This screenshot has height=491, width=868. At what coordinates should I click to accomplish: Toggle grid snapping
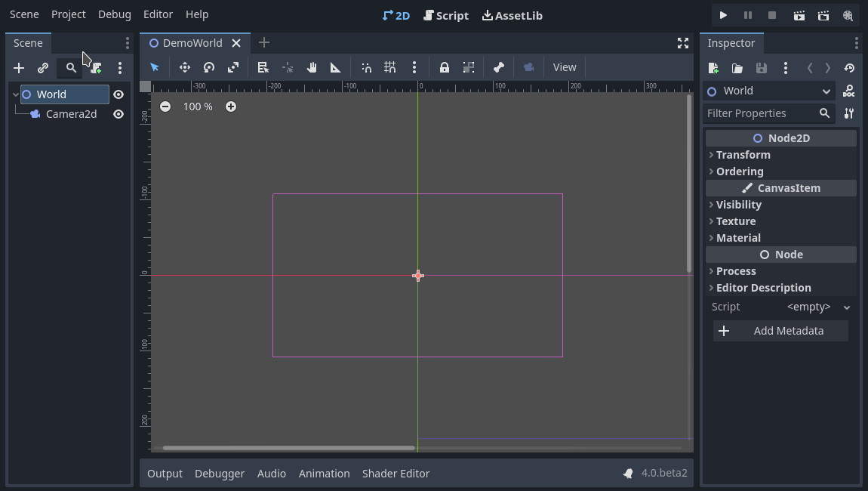[390, 67]
